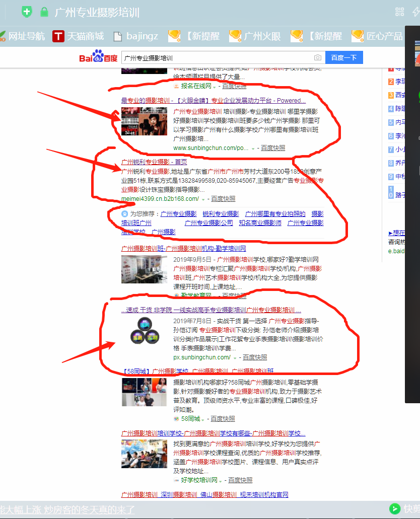Open 广州摄影培训班-勤学培训网 result title
Image resolution: width=420 pixels, height=519 pixels.
click(x=183, y=248)
